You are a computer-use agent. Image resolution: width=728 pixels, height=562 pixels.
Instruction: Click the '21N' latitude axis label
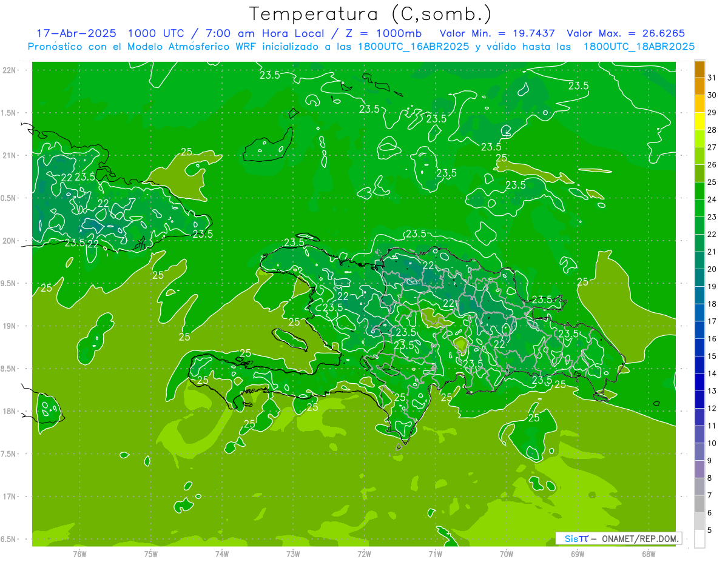pyautogui.click(x=10, y=155)
